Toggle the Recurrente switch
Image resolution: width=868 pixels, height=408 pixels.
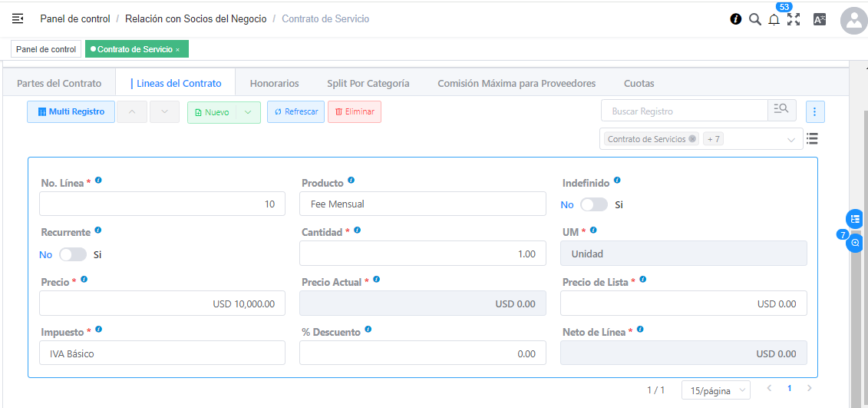73,254
